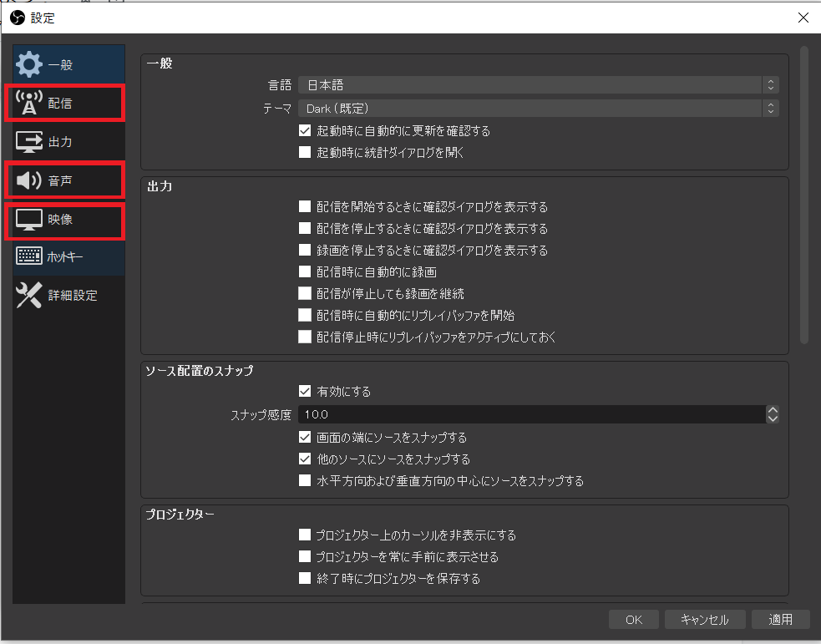Image resolution: width=821 pixels, height=644 pixels.
Task: Enable 配信が停止しても録画を継続
Action: [305, 292]
